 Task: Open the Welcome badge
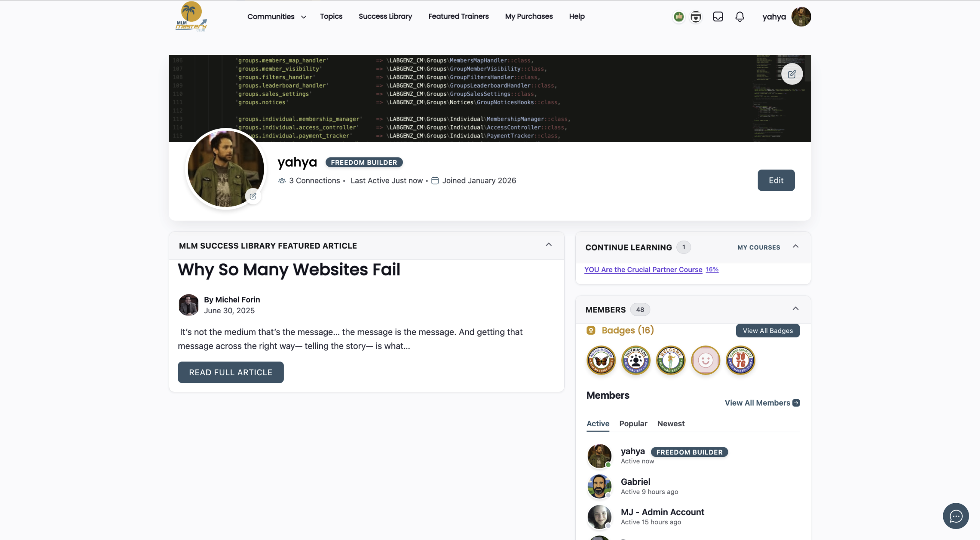click(671, 360)
